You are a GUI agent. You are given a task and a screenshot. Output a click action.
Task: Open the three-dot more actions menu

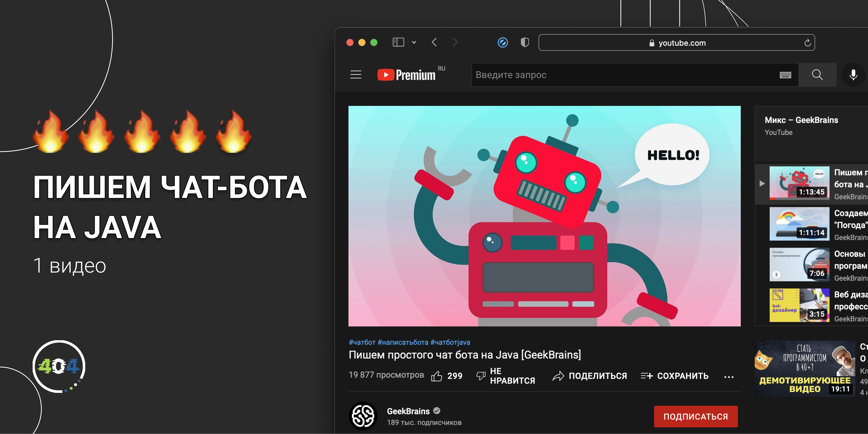pos(728,377)
